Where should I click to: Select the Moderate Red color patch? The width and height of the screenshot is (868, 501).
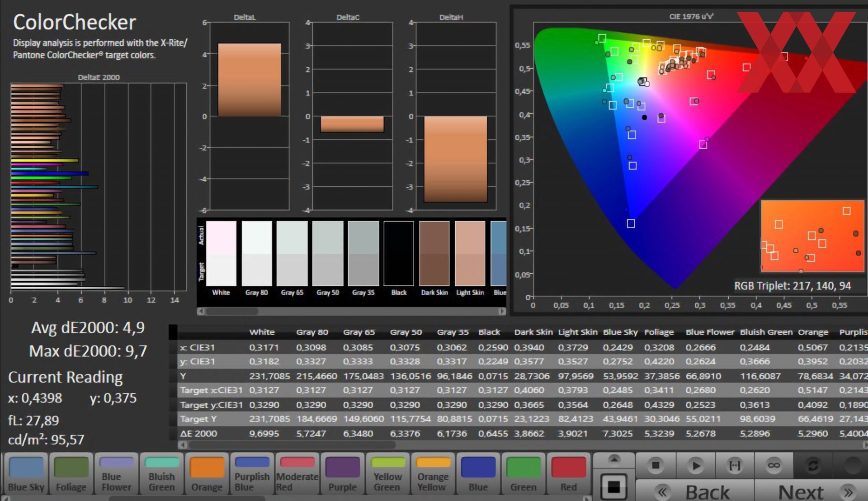(x=297, y=474)
